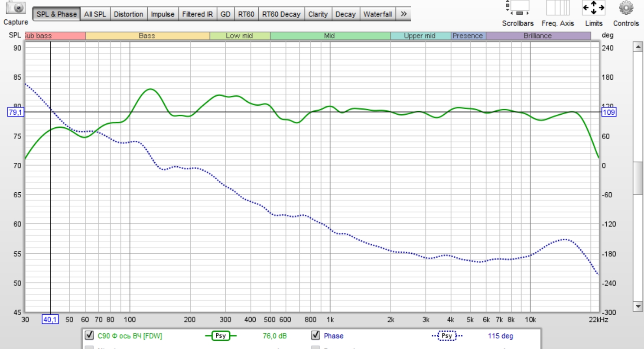Click the blue dotted Psy smoothing indicator
The width and height of the screenshot is (644, 349).
(447, 336)
